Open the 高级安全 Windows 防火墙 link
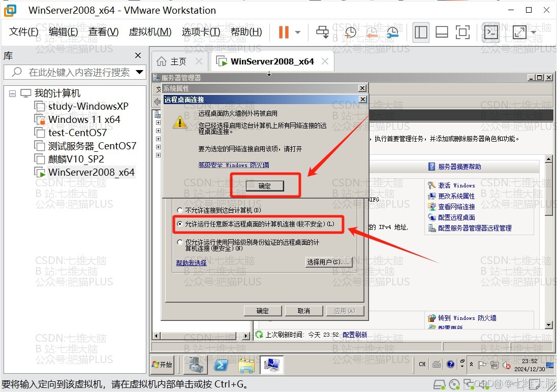Viewport: 557px width, 392px height. (x=233, y=165)
